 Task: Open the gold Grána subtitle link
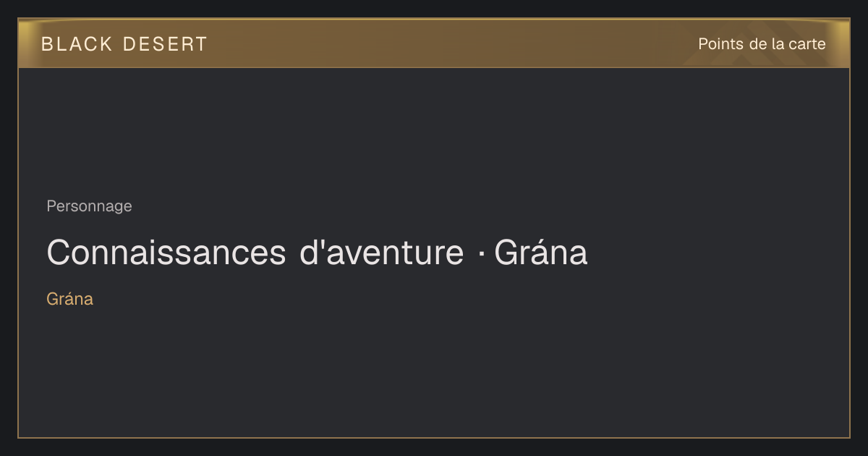[69, 299]
